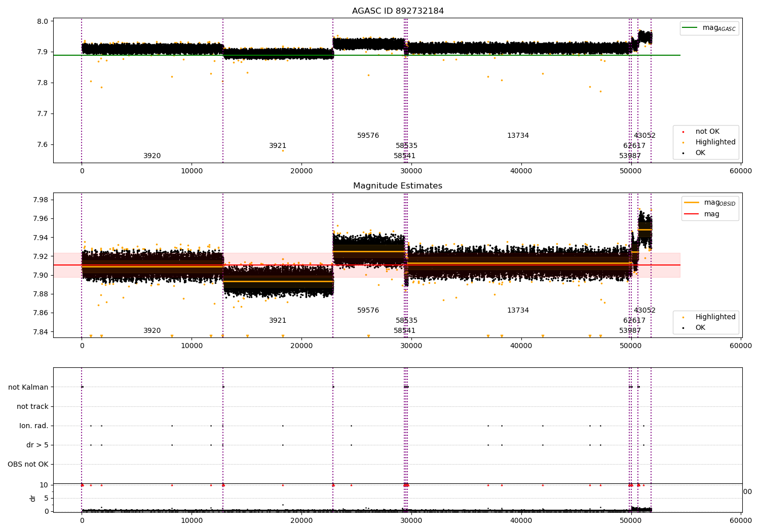
Task: Click OBSID label 58535 in AGASC plot
Action: point(407,146)
